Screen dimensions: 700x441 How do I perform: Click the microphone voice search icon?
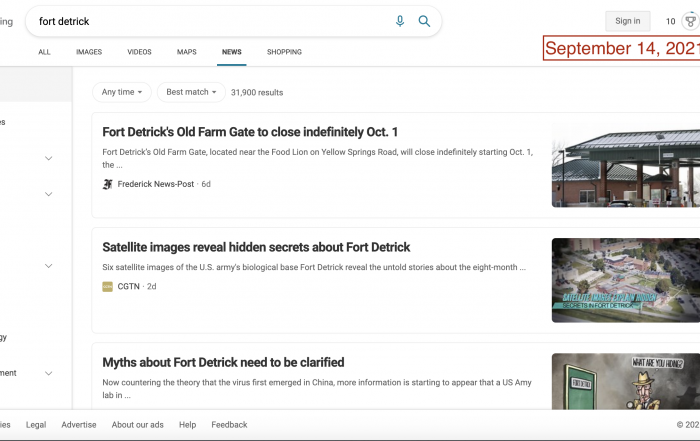(x=400, y=21)
